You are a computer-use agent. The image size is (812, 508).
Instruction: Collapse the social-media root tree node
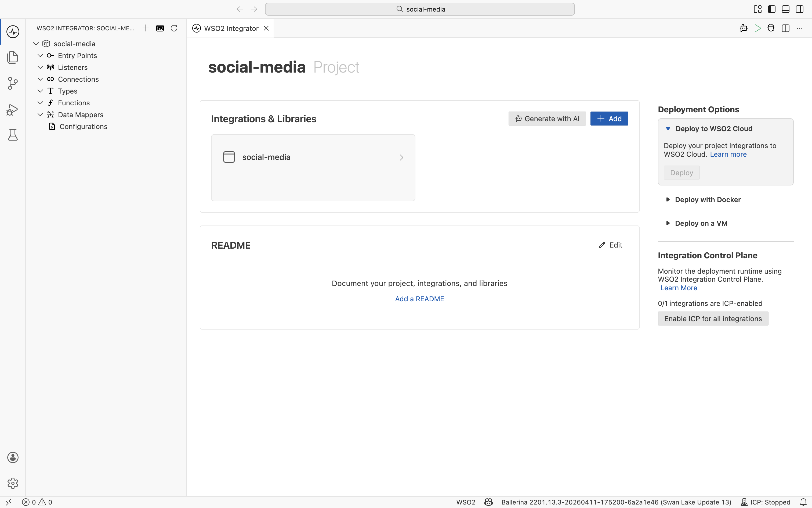click(36, 44)
